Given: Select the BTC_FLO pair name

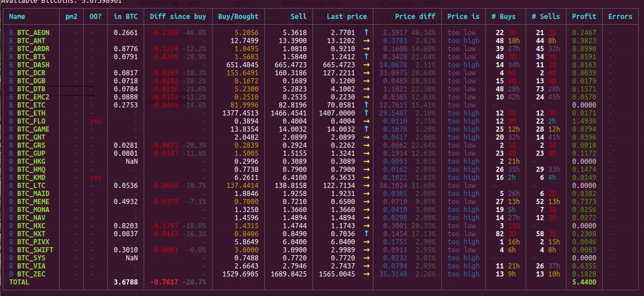Looking at the screenshot, I should click(31, 121).
